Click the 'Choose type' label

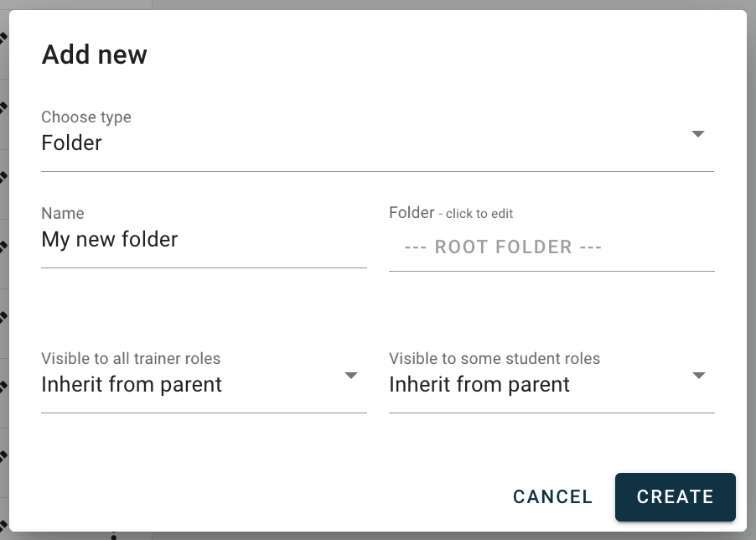[x=86, y=117]
